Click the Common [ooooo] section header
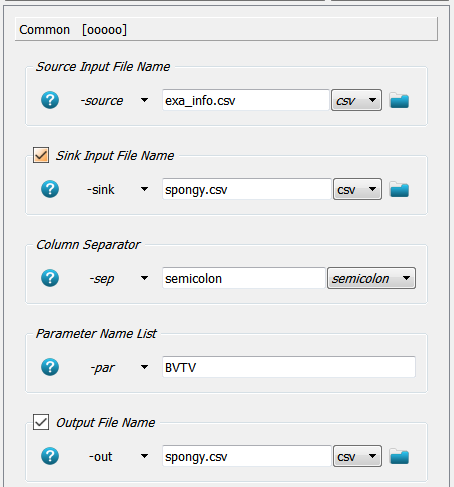 [x=226, y=29]
